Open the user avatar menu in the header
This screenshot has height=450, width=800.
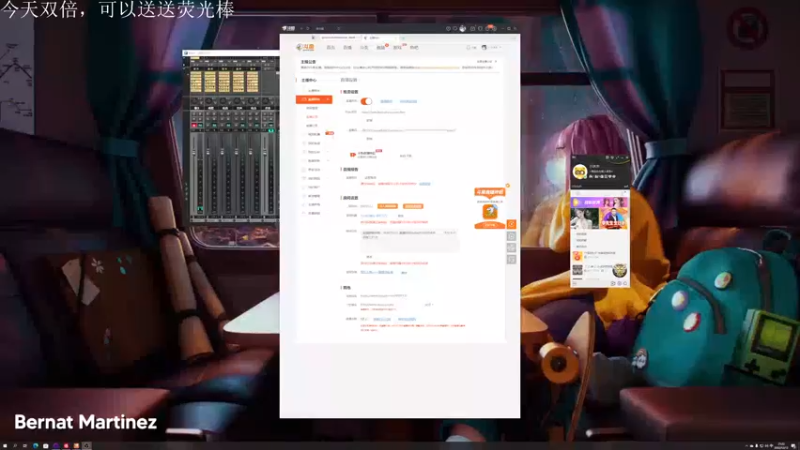point(484,47)
